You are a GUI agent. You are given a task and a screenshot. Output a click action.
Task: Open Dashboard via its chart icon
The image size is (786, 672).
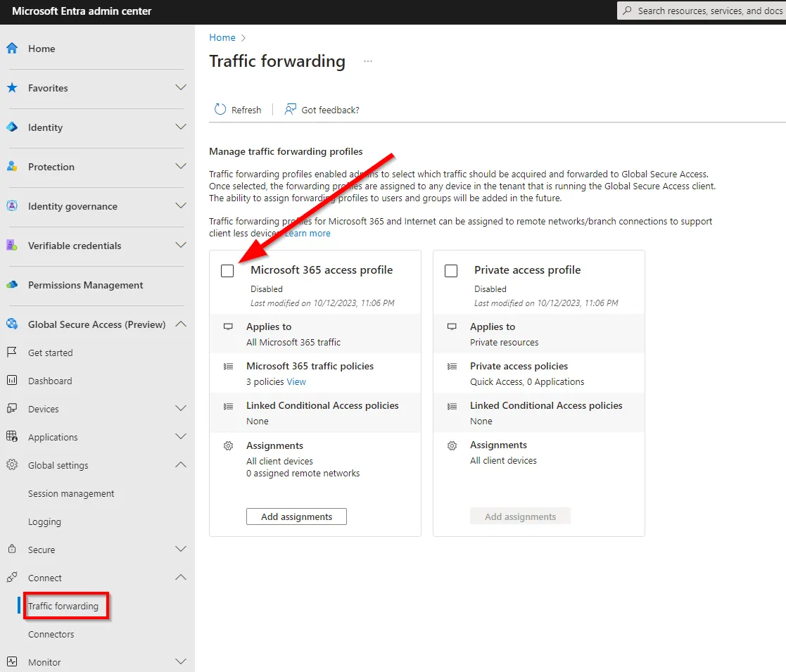tap(12, 381)
